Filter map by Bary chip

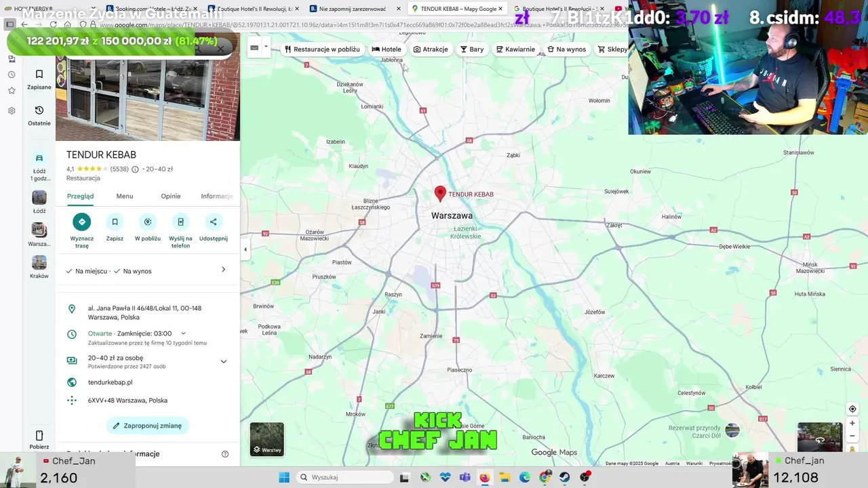coord(472,49)
